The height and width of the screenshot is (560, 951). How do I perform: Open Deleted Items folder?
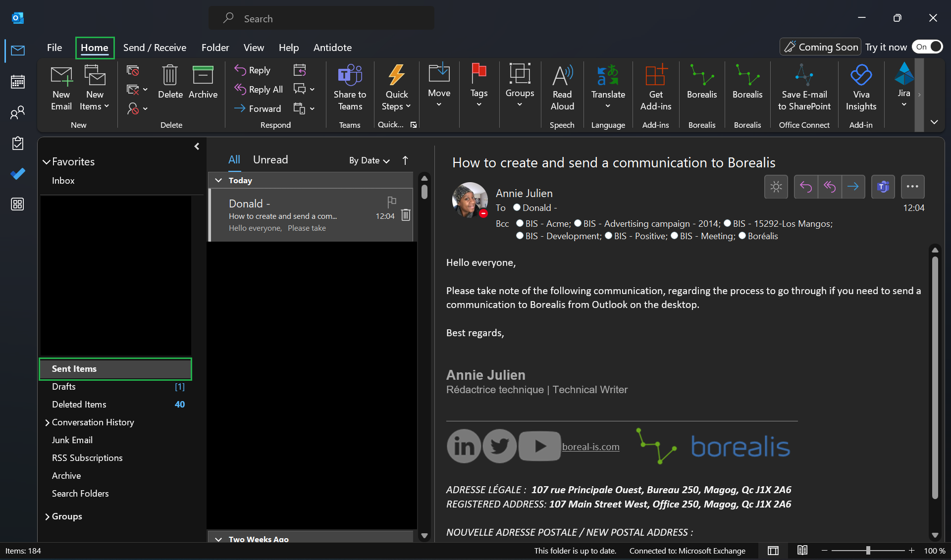pos(115,405)
